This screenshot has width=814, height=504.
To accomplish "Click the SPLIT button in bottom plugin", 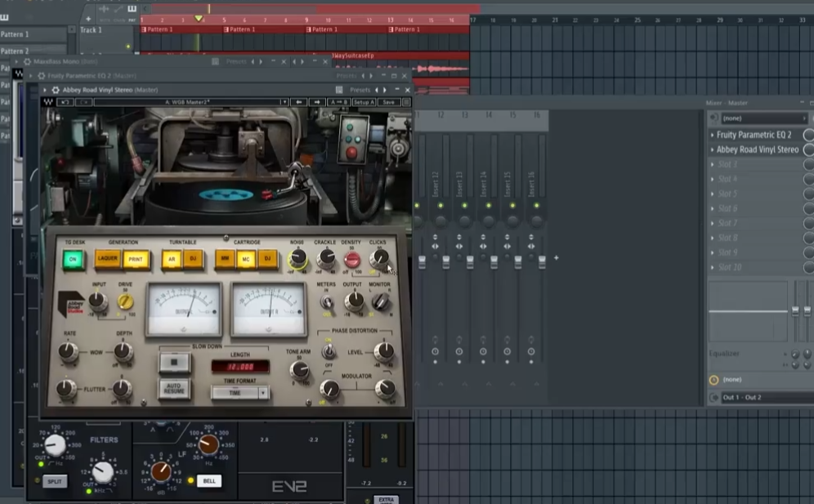I will tap(55, 482).
